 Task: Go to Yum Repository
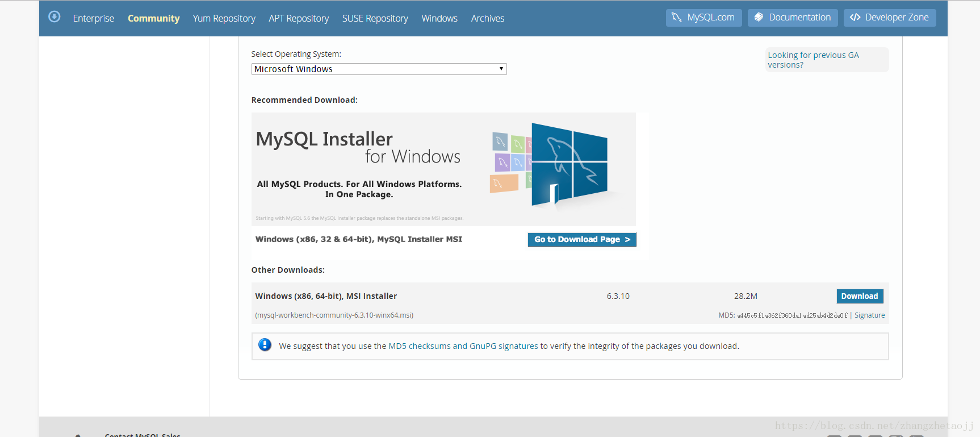[x=224, y=18]
